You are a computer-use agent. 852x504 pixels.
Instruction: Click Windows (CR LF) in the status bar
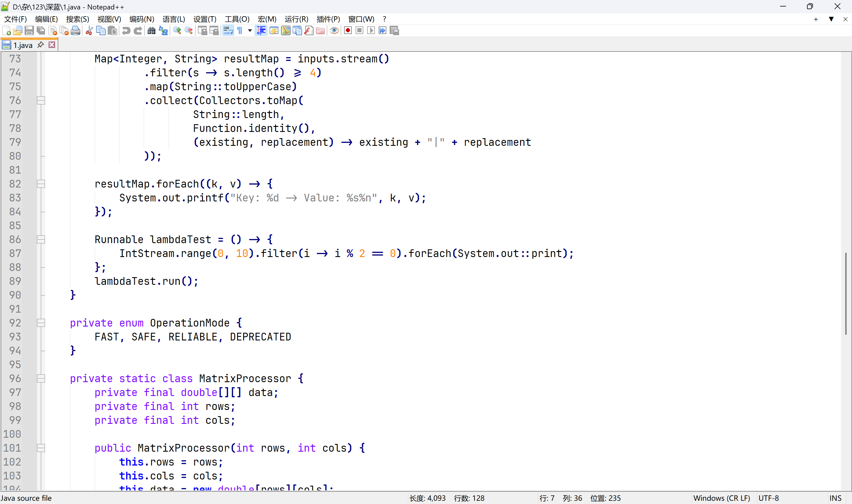pos(722,498)
